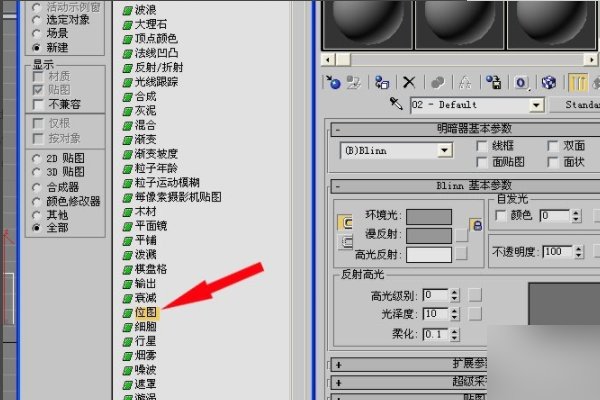Filter list with 3D 贴图 radio
Viewport: 600px width, 400px height.
click(x=36, y=172)
